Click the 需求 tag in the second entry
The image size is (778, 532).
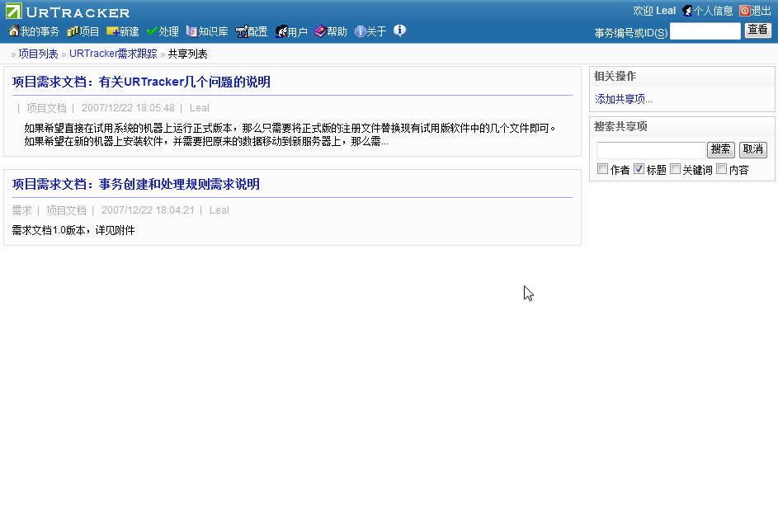[21, 210]
